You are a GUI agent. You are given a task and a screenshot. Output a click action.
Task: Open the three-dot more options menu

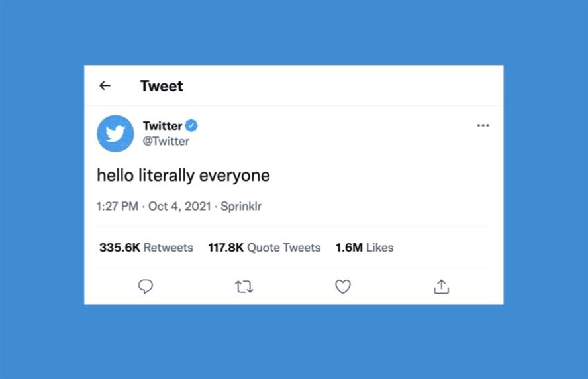[x=483, y=125]
